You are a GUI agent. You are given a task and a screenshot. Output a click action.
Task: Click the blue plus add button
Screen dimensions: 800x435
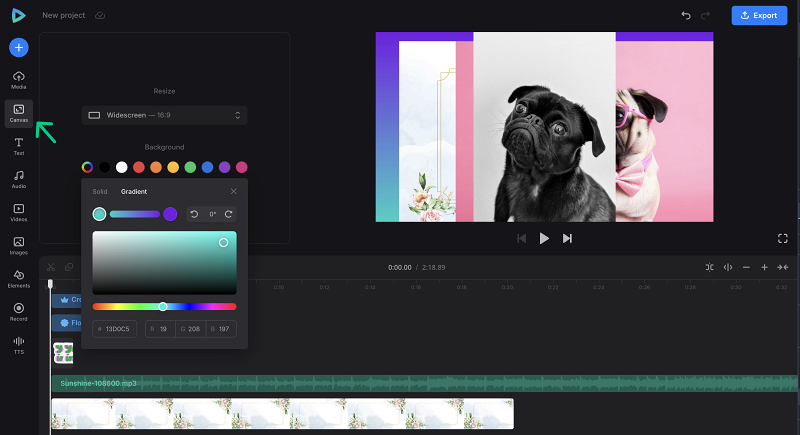(19, 47)
